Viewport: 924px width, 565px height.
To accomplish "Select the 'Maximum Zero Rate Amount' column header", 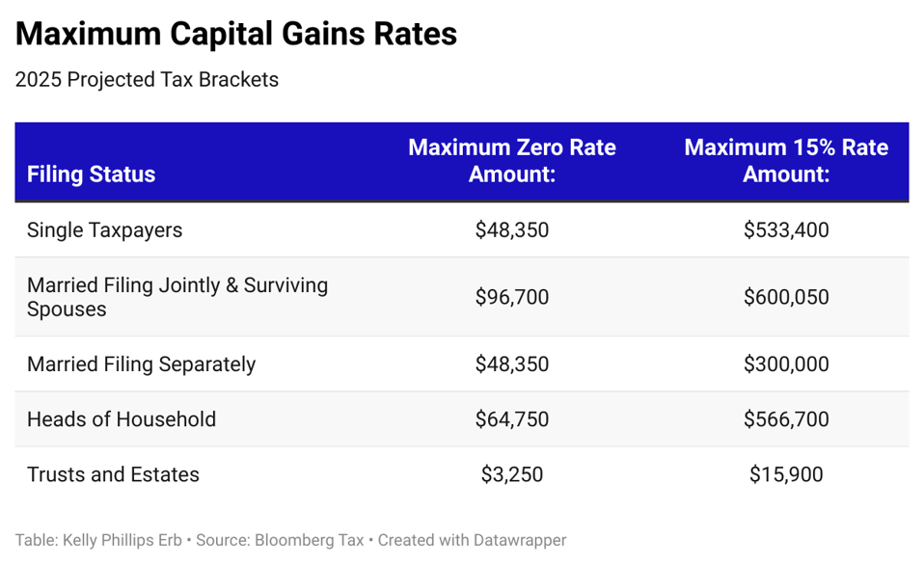I will click(511, 161).
